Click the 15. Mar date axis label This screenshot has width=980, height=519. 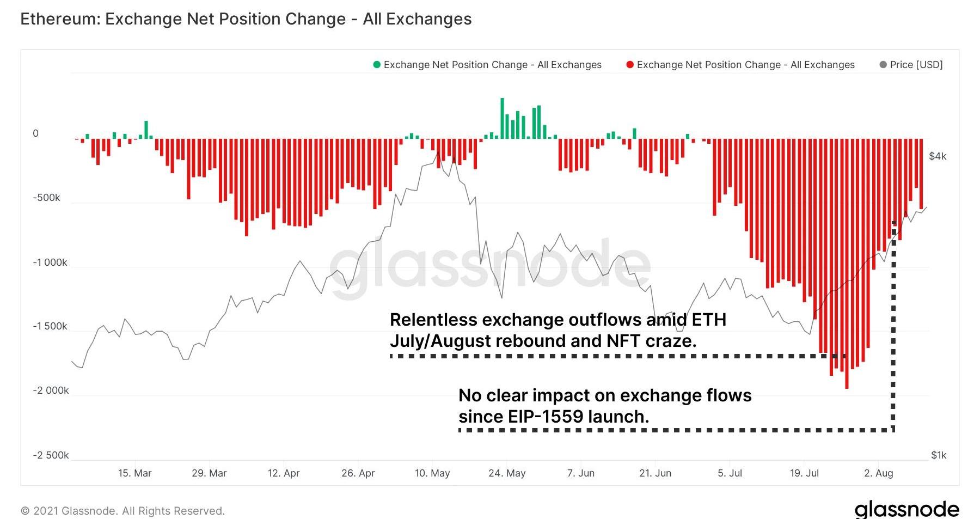point(134,473)
